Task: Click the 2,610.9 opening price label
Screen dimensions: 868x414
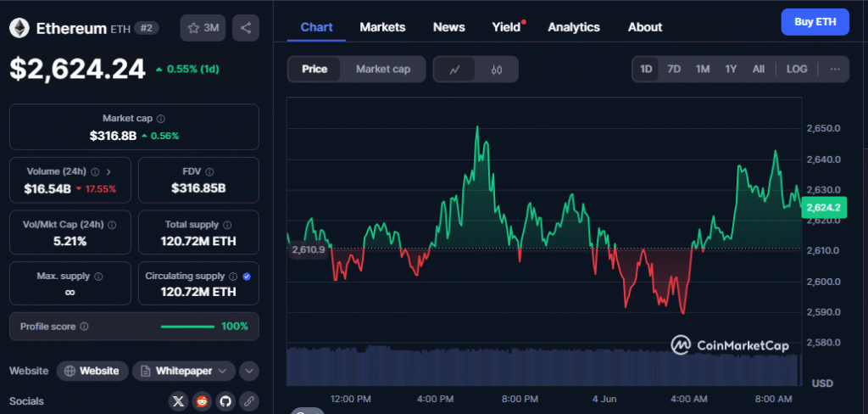Action: coord(309,249)
